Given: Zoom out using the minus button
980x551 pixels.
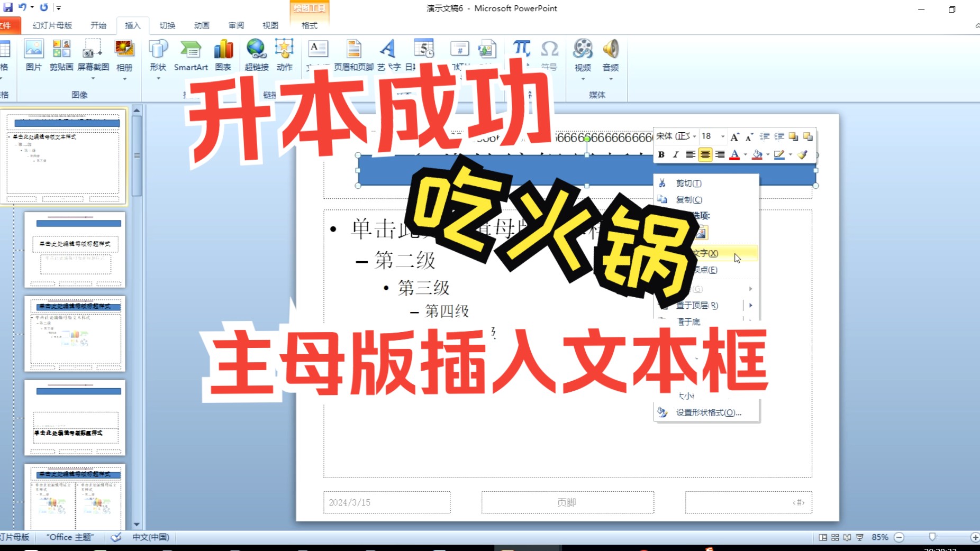Looking at the screenshot, I should pos(899,537).
